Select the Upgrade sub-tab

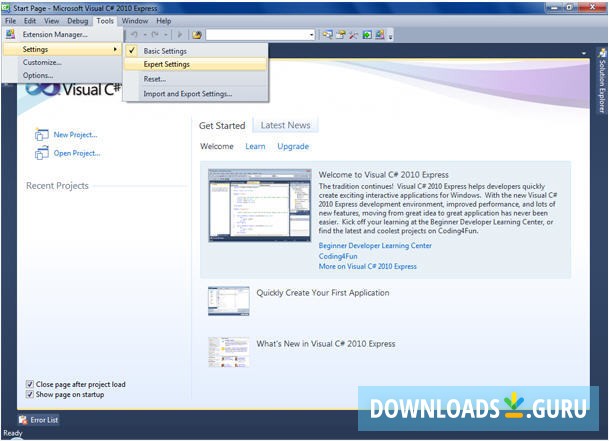293,146
